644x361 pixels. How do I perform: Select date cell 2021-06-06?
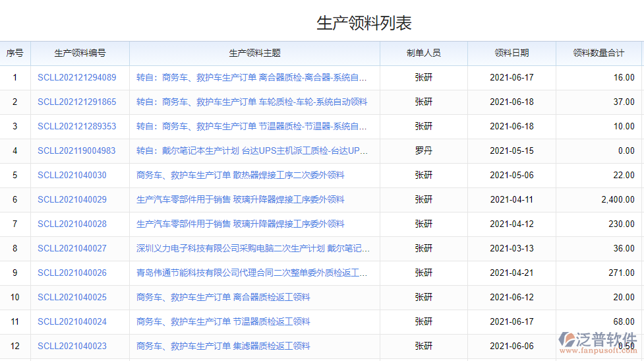[512, 346]
